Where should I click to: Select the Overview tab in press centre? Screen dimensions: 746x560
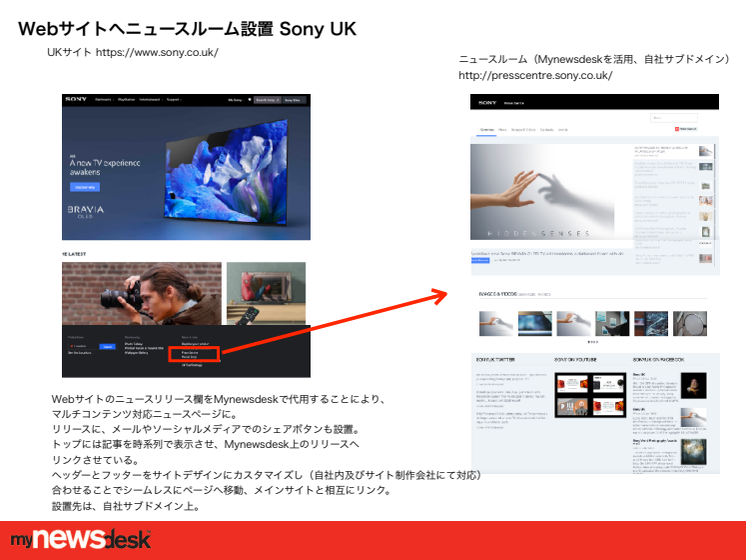(x=487, y=129)
